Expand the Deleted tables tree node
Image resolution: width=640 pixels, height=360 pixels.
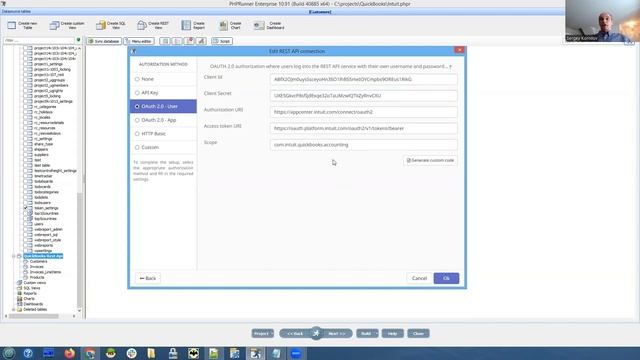pyautogui.click(x=13, y=309)
